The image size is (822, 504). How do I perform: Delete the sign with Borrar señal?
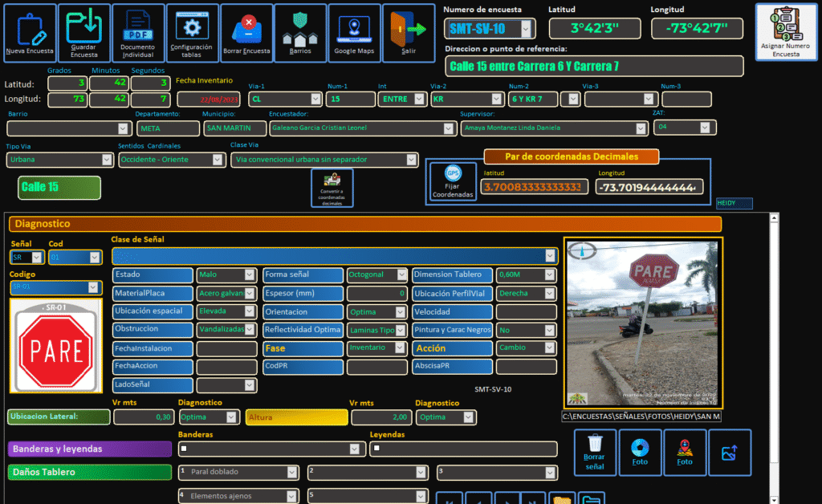(595, 453)
